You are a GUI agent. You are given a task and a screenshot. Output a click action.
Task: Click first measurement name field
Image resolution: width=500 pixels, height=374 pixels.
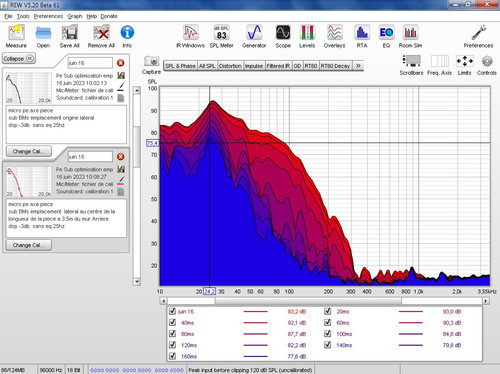(90, 63)
